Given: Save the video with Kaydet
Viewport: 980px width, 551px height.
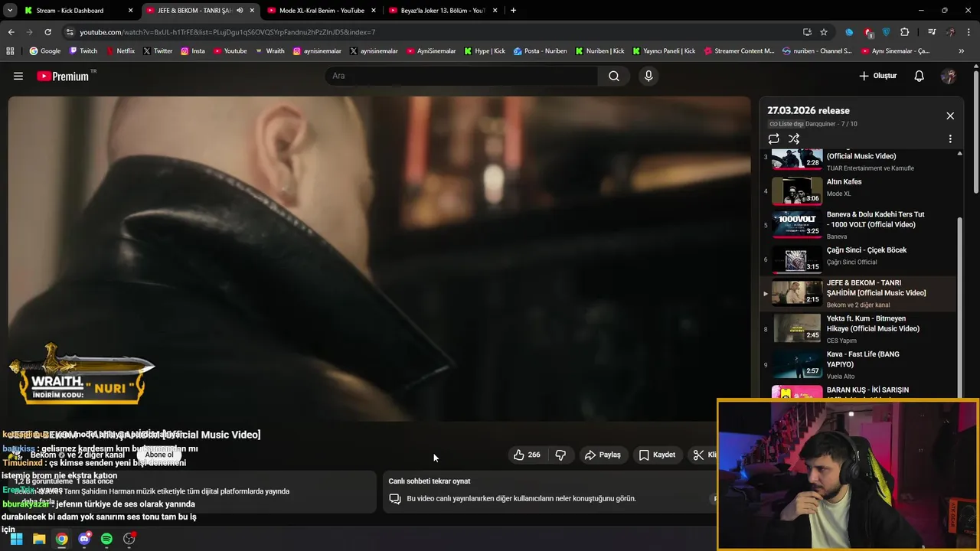Looking at the screenshot, I should pyautogui.click(x=658, y=455).
